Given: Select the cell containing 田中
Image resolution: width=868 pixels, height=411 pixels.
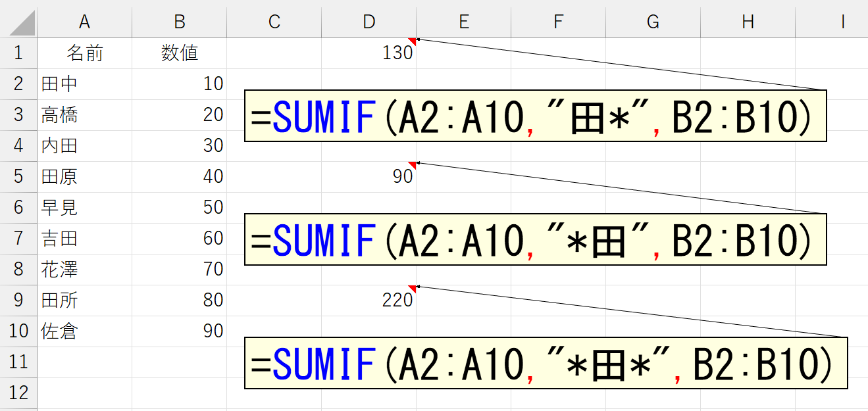Looking at the screenshot, I should point(84,84).
